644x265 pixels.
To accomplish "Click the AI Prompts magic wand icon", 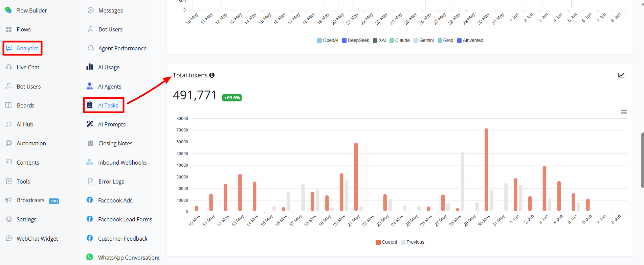I will [90, 124].
